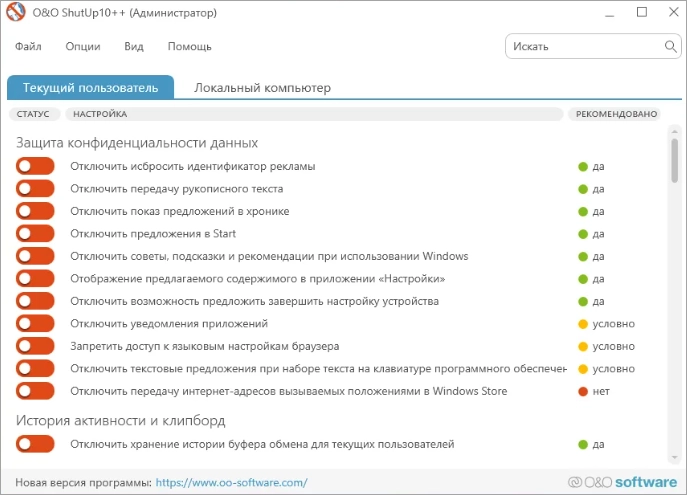Screen dimensions: 687x495
Task: Click Защита конфиденциальности данных section heading
Action: [137, 143]
